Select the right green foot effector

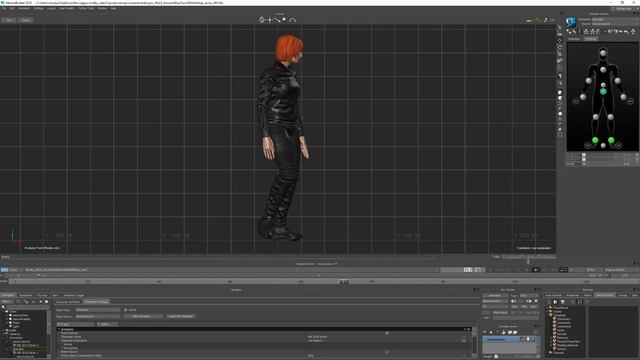pyautogui.click(x=611, y=140)
